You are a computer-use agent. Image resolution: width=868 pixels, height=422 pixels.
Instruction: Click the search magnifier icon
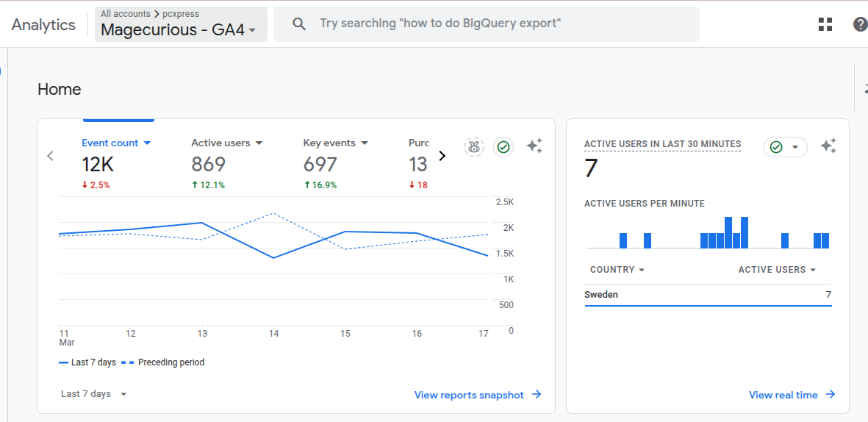tap(299, 24)
